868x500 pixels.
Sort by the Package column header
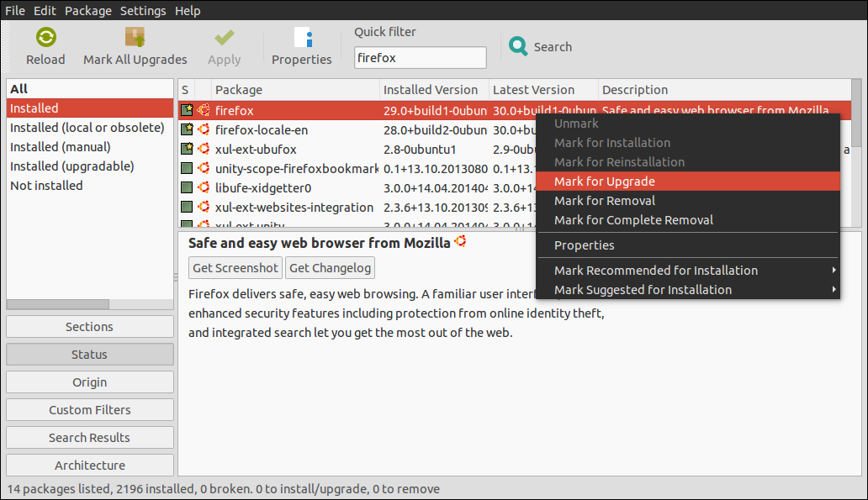(295, 90)
